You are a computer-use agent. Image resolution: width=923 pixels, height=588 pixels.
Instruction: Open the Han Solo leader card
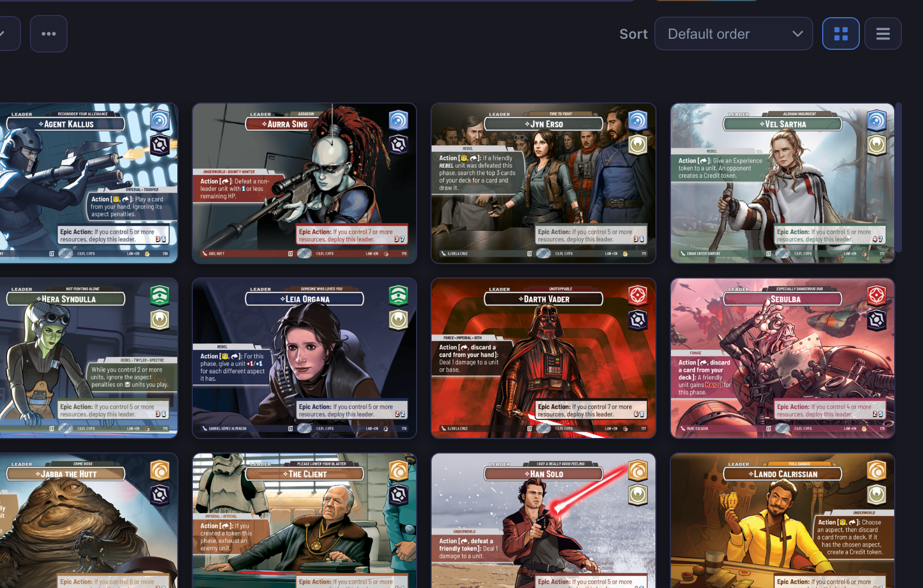click(x=543, y=520)
